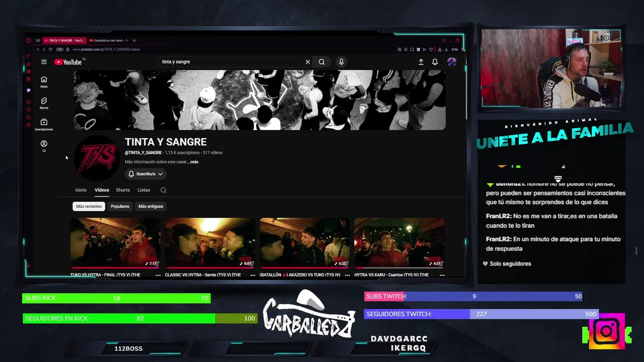Image resolution: width=644 pixels, height=362 pixels.
Task: Open Inicio in the YouTube sidebar
Action: [44, 82]
